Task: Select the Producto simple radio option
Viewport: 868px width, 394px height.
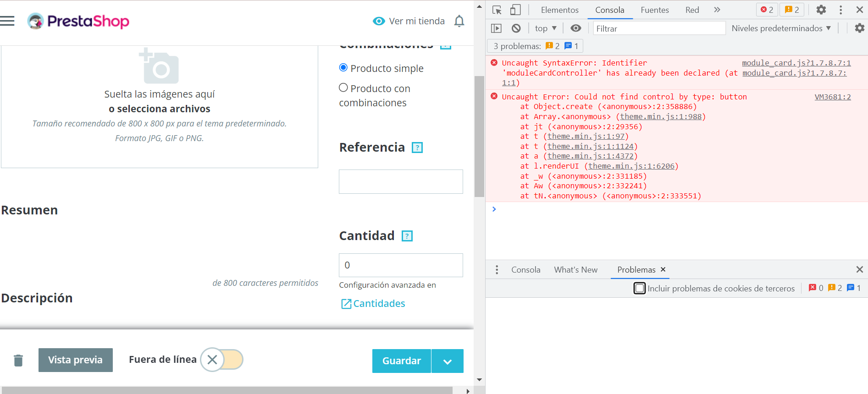Action: pos(343,68)
